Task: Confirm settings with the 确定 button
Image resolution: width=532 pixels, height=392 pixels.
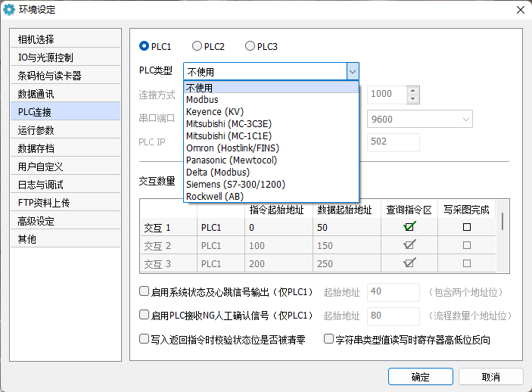Action: [x=420, y=377]
